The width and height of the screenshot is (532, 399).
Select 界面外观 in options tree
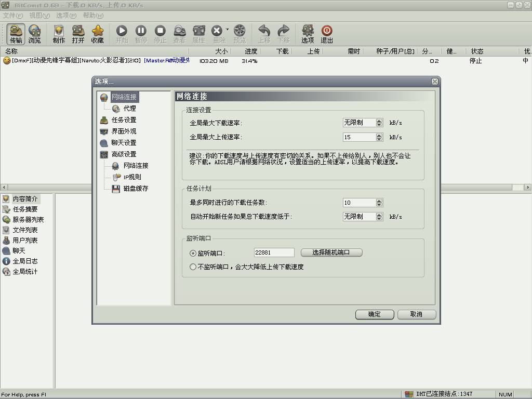tap(124, 131)
